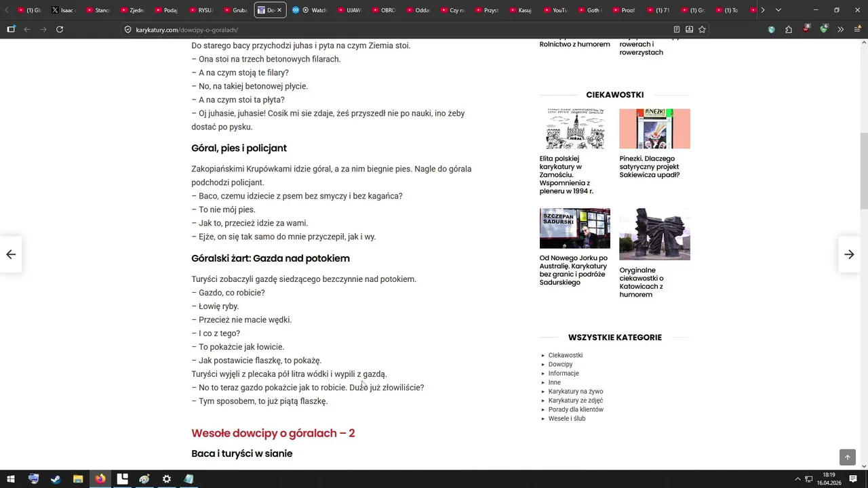Select the 'Porady dla klientów' category
The height and width of the screenshot is (488, 868).
(576, 409)
